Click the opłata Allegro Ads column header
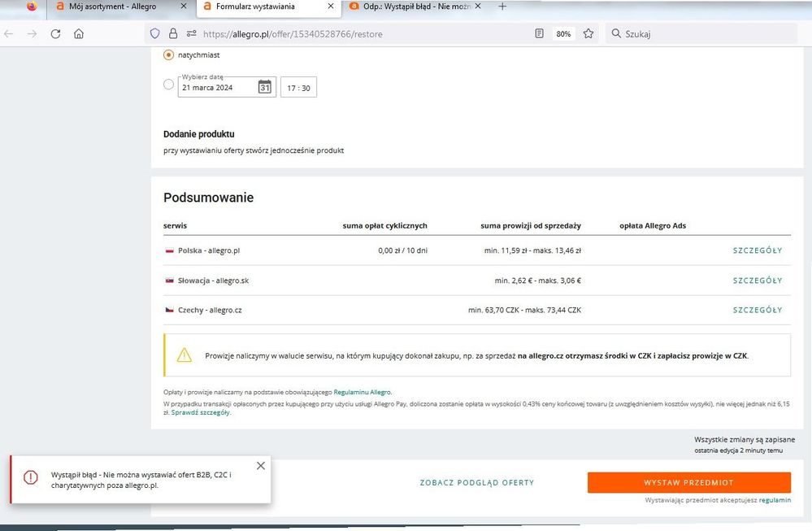 tap(653, 226)
